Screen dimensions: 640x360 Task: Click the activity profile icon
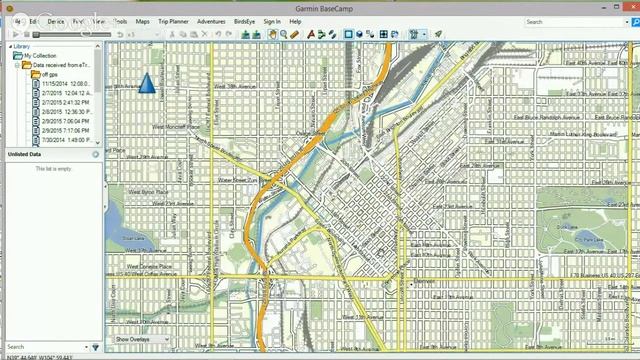click(414, 35)
